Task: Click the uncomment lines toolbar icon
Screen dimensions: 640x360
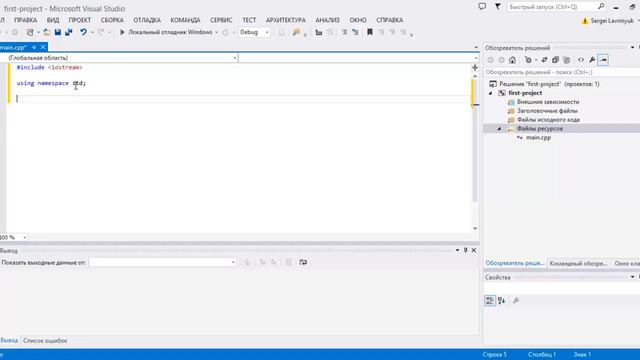Action: tap(355, 32)
